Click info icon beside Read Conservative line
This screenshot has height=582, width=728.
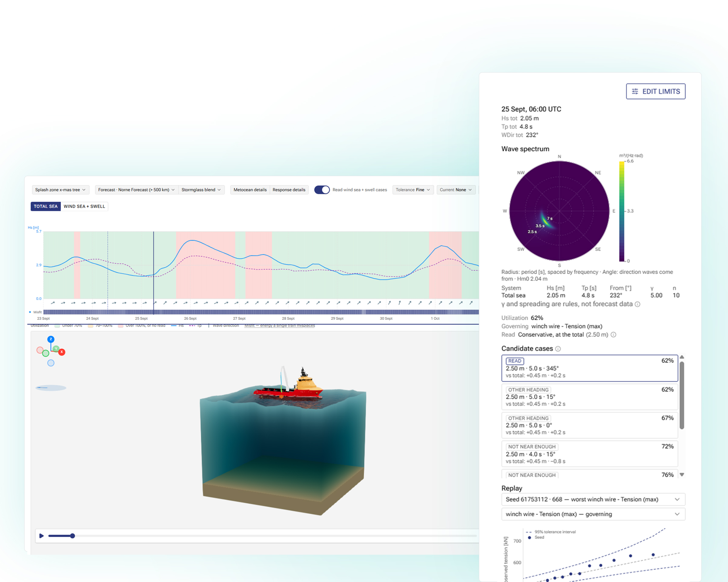(614, 335)
